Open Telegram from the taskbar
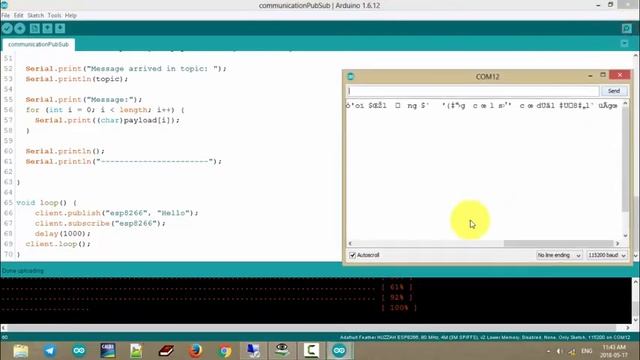 click(x=50, y=351)
